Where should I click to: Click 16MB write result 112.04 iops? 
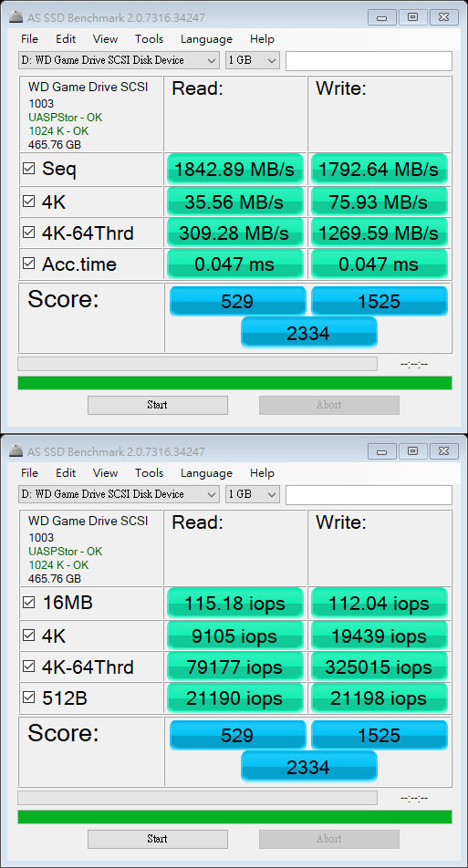coord(379,603)
